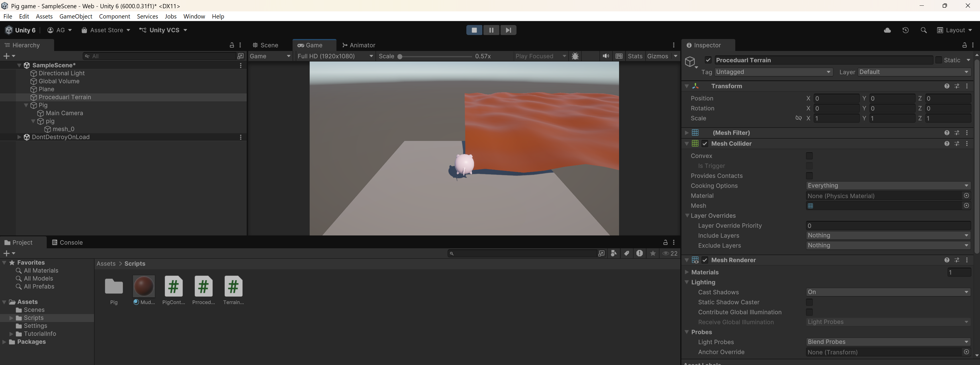Screen dimensions: 980x365
Task: Toggle the frame debugger bug icon
Action: (575, 56)
